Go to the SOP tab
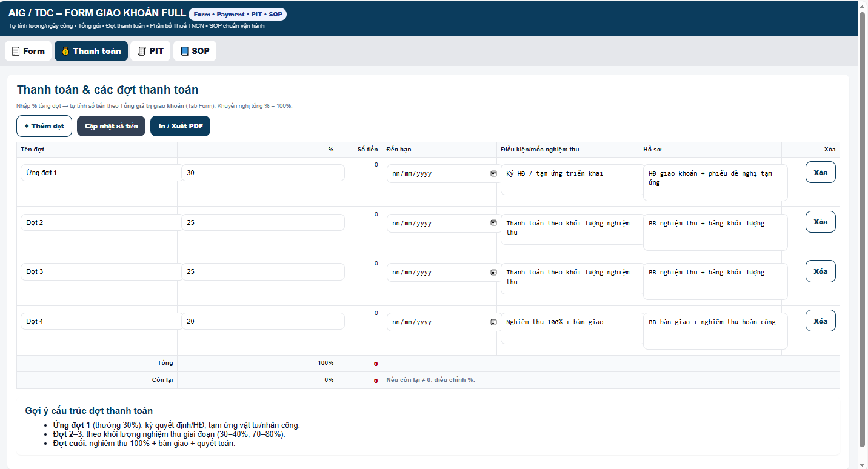The image size is (868, 469). tap(195, 51)
